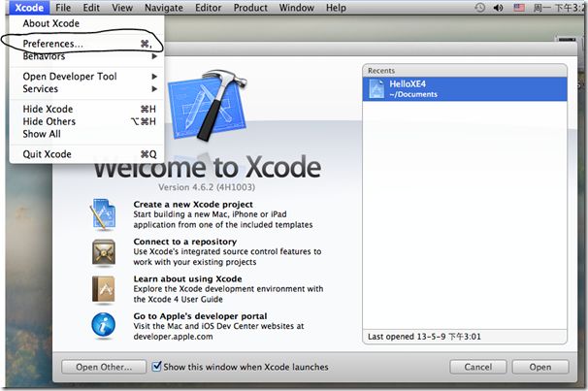
Task: Click the Recents list header
Action: pos(465,71)
